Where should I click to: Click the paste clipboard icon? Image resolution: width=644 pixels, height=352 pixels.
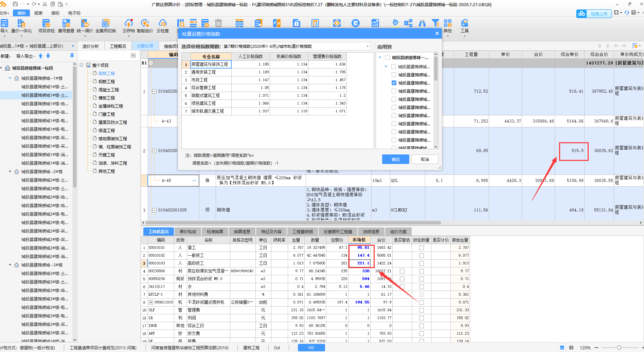(60, 4)
